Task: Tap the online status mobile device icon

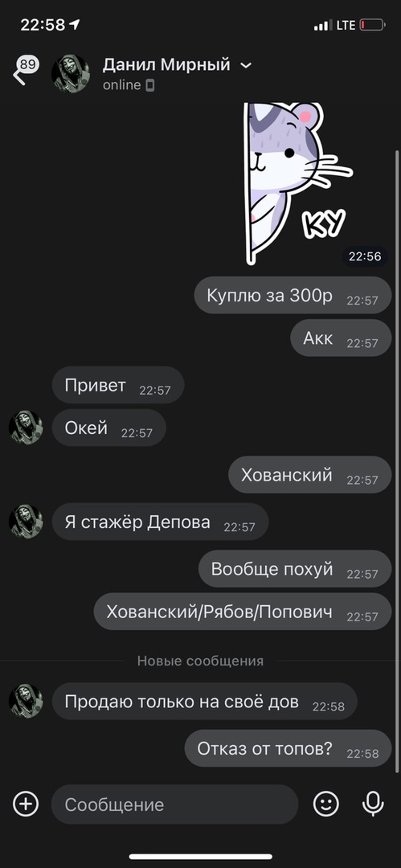Action: pos(150,86)
